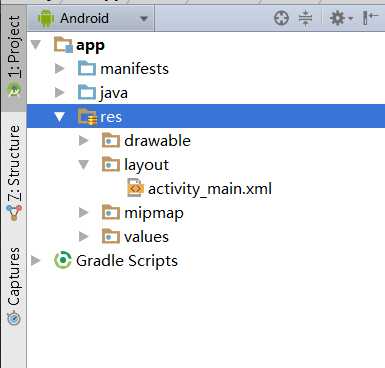The width and height of the screenshot is (385, 368).
Task: Open the Z: Structure side tab
Action: tap(14, 172)
